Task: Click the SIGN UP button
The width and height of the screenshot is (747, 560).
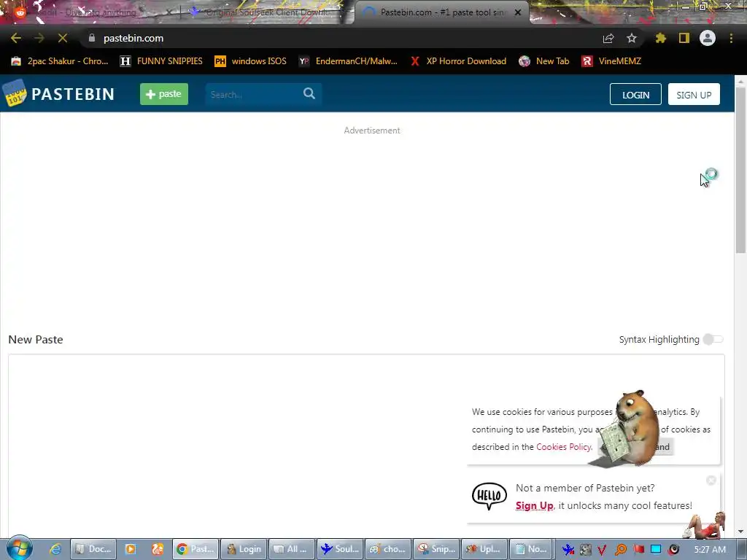Action: click(694, 94)
